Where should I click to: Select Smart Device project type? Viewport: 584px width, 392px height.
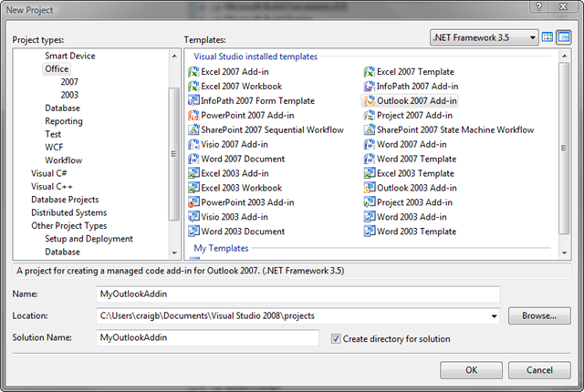70,56
